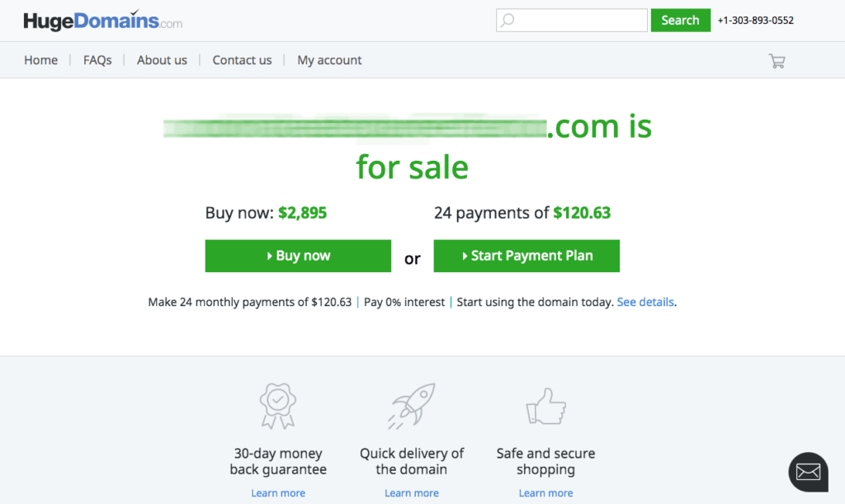
Task: Click the magnifier icon in search box
Action: [507, 21]
